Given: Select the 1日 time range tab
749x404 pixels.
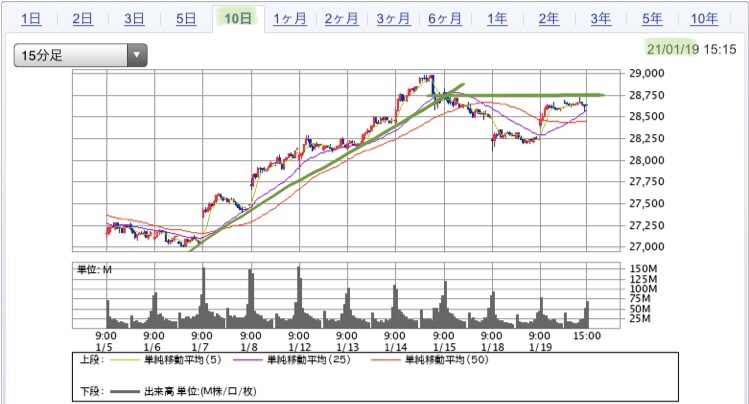Looking at the screenshot, I should pos(31,19).
